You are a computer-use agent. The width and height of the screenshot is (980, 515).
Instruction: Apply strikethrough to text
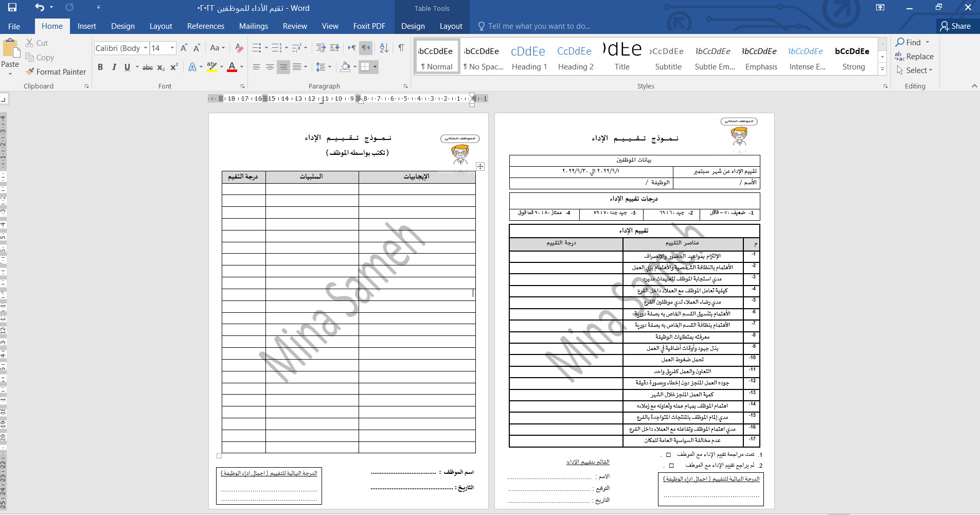[x=148, y=67]
